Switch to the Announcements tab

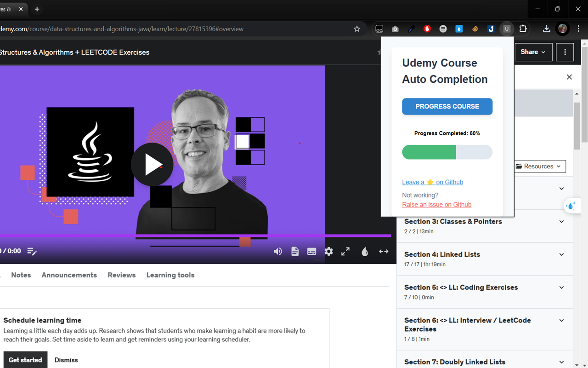coord(69,275)
